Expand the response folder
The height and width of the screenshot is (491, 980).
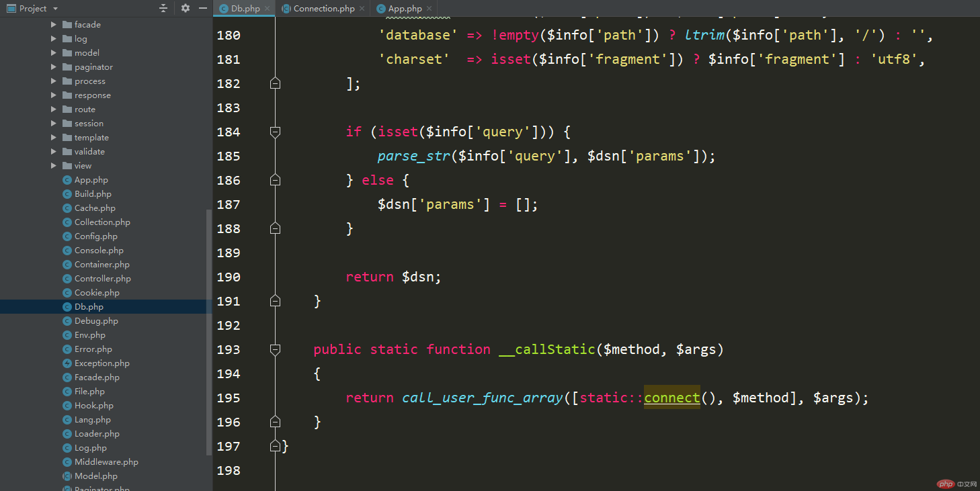coord(54,95)
